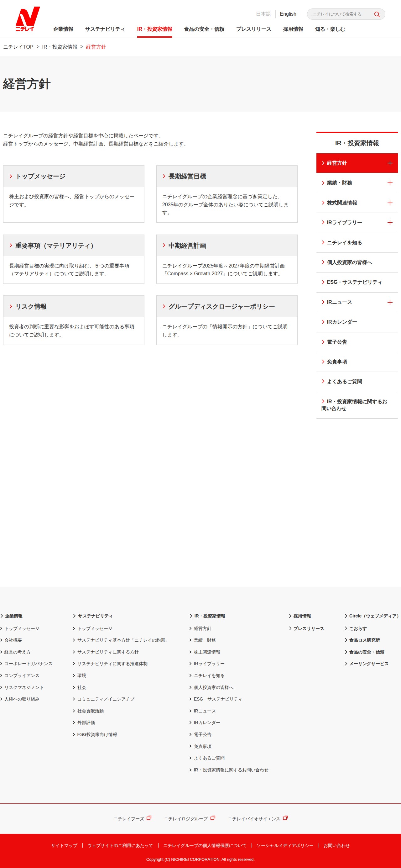Open the 中期経営計画 card

pos(227,259)
